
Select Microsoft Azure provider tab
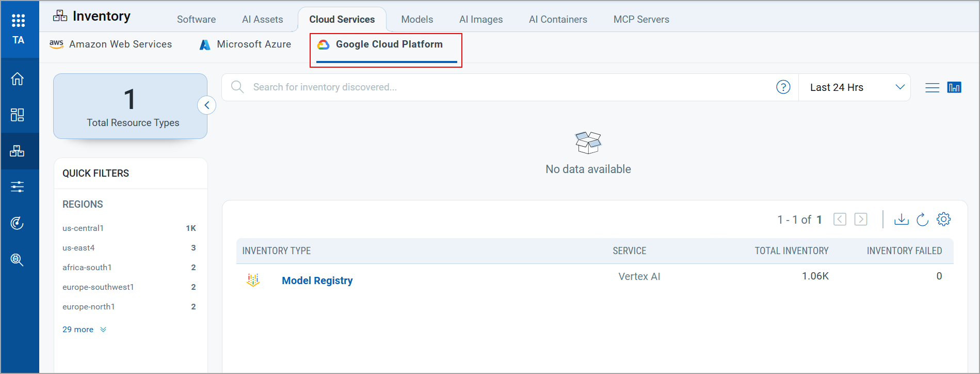point(245,44)
